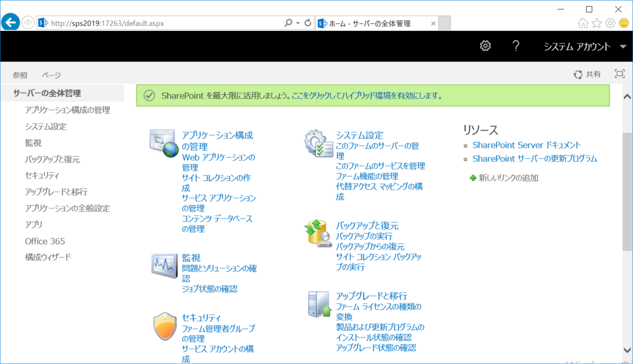Click the vertical scrollbar up arrow

pos(627,97)
